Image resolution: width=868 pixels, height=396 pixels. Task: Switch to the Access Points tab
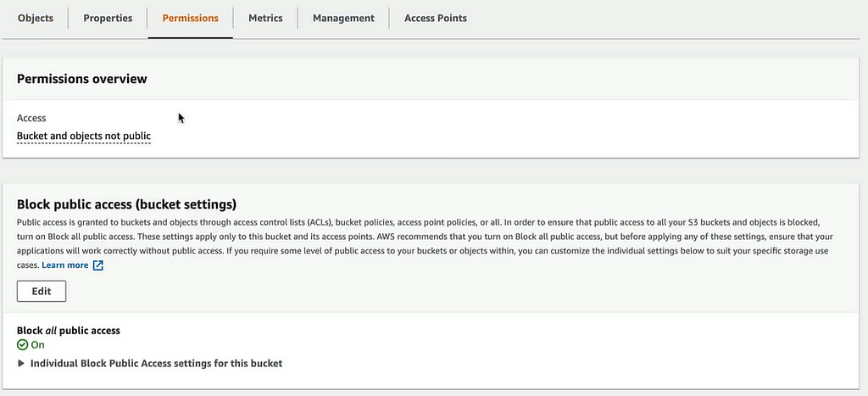pyautogui.click(x=436, y=19)
